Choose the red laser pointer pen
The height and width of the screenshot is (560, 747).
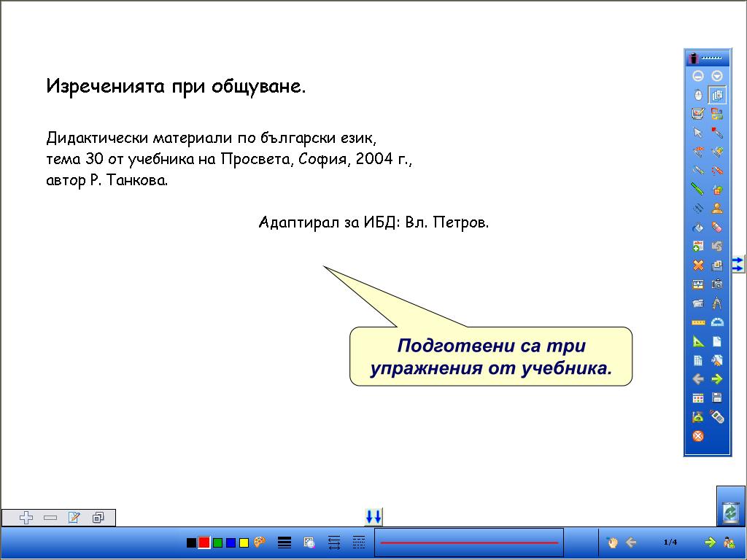(x=717, y=171)
